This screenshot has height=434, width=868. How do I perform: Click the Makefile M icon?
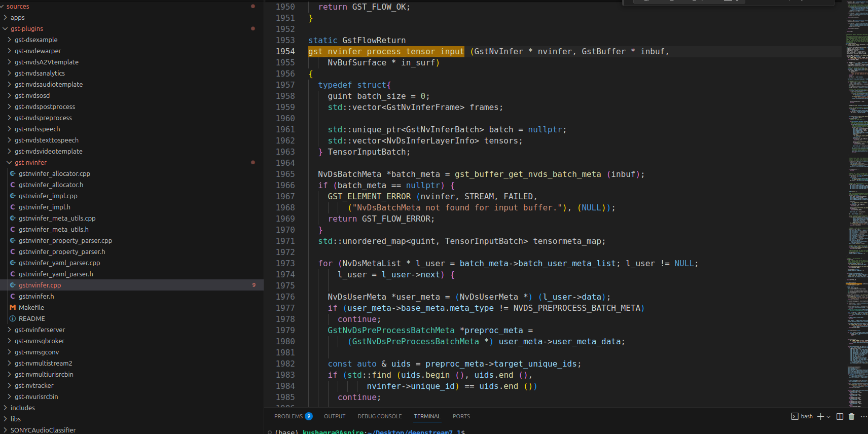(x=13, y=307)
